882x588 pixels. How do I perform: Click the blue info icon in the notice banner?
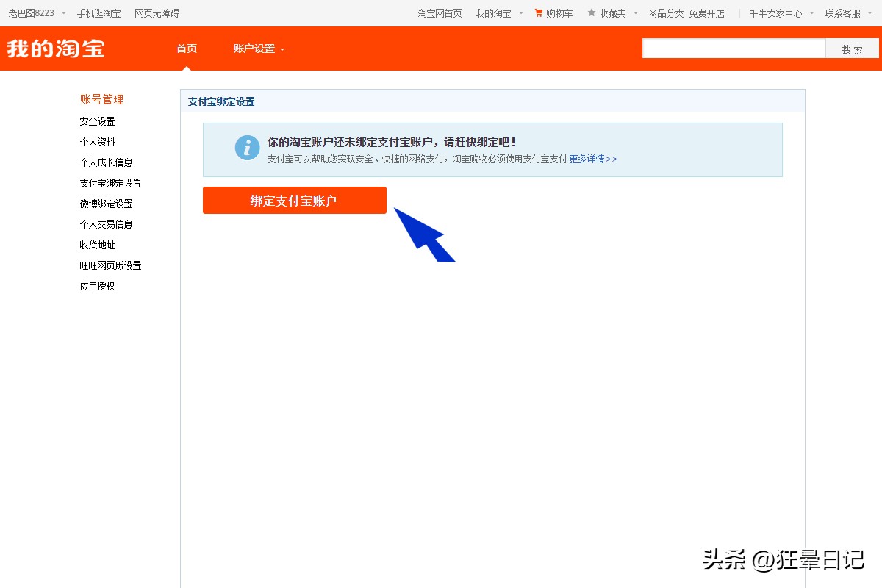(x=247, y=147)
